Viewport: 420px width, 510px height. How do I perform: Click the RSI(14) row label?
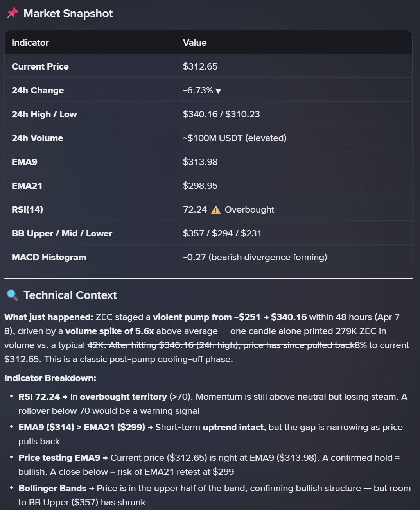pyautogui.click(x=27, y=209)
